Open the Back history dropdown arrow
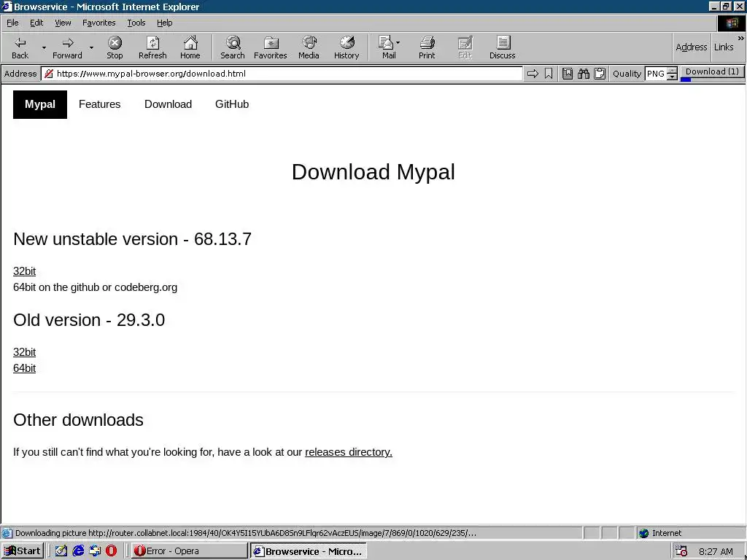This screenshot has width=747, height=560. 44,47
